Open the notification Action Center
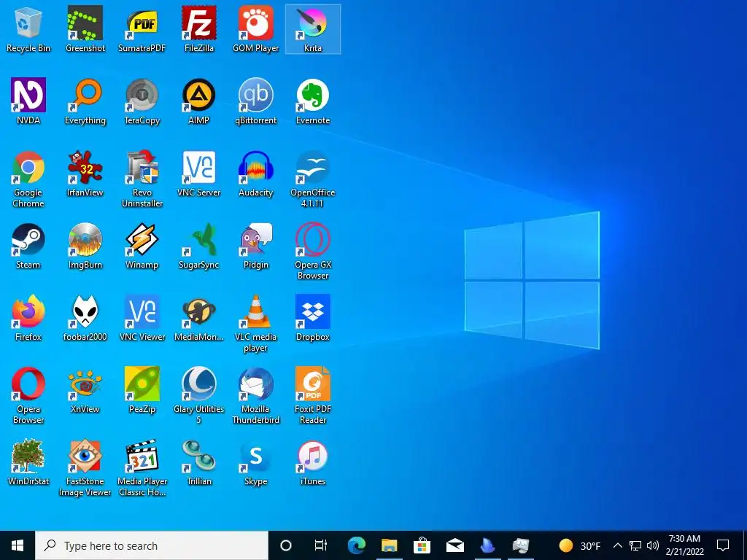The height and width of the screenshot is (560, 747). click(x=723, y=545)
